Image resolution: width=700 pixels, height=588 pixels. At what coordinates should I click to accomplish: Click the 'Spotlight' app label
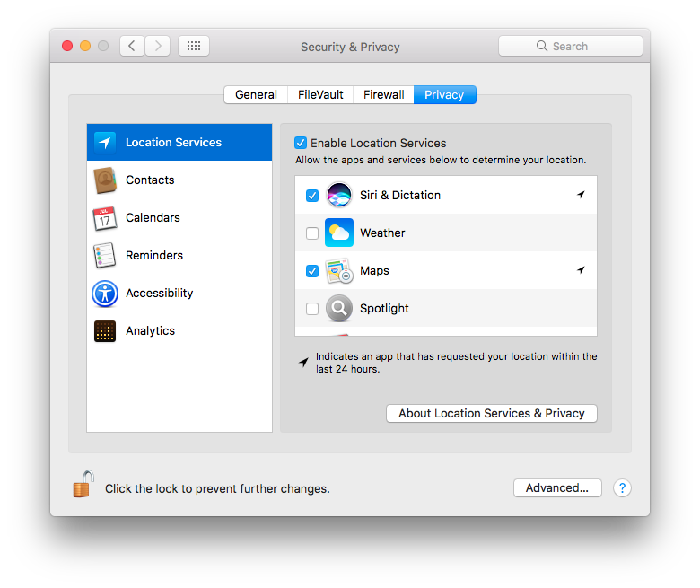click(384, 309)
